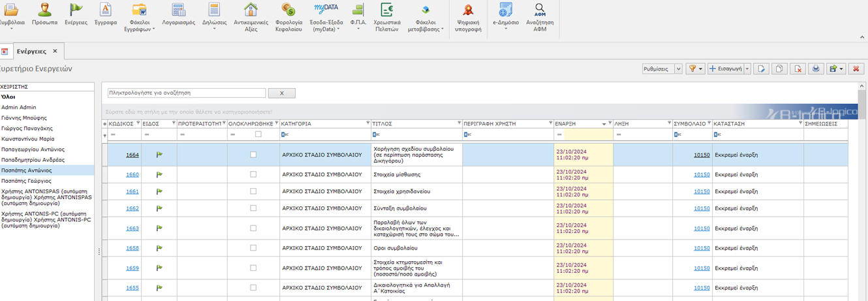Open Φορολογία Κεφαλαίου
The image size is (868, 301).
pos(288,18)
